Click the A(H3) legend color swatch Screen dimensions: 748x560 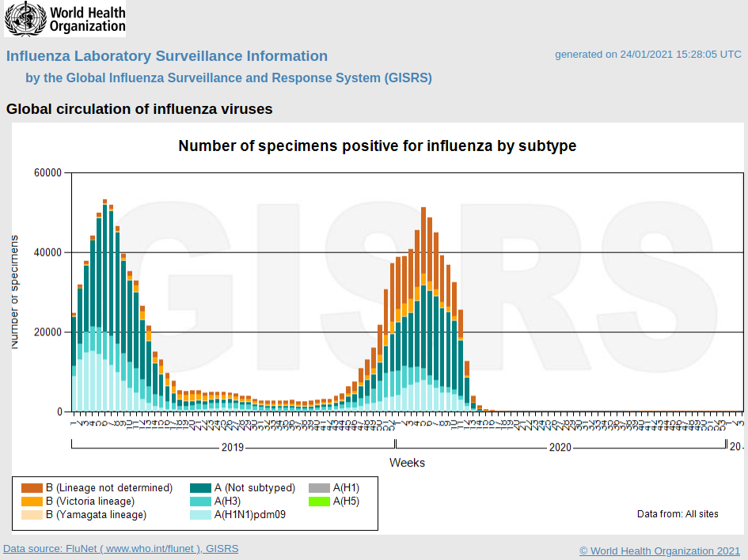tap(201, 501)
